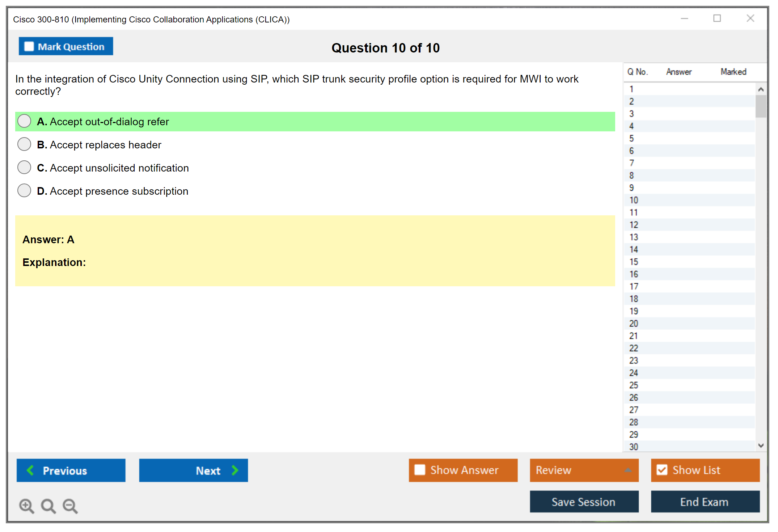778x532 pixels.
Task: Click the green left arrow on Previous
Action: coord(30,470)
